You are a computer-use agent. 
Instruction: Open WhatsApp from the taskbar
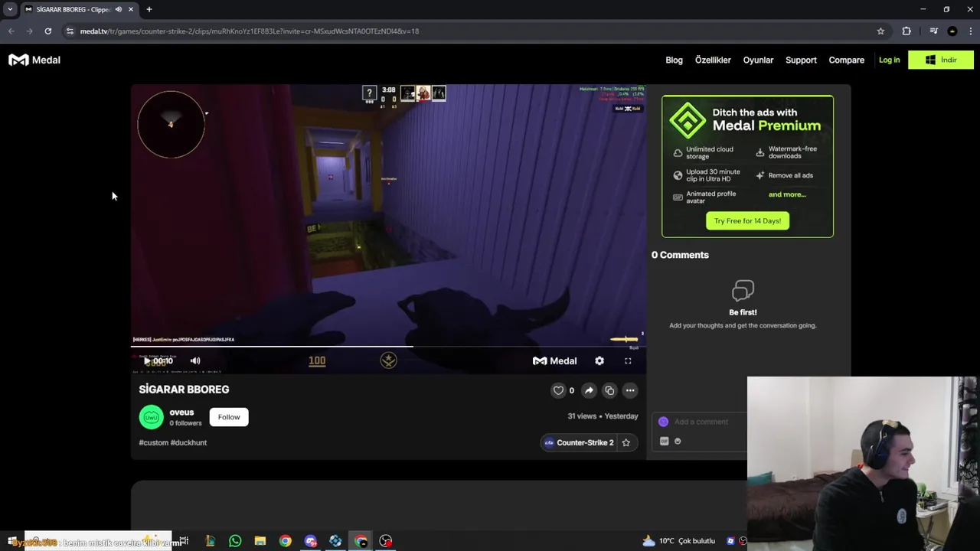(x=235, y=541)
